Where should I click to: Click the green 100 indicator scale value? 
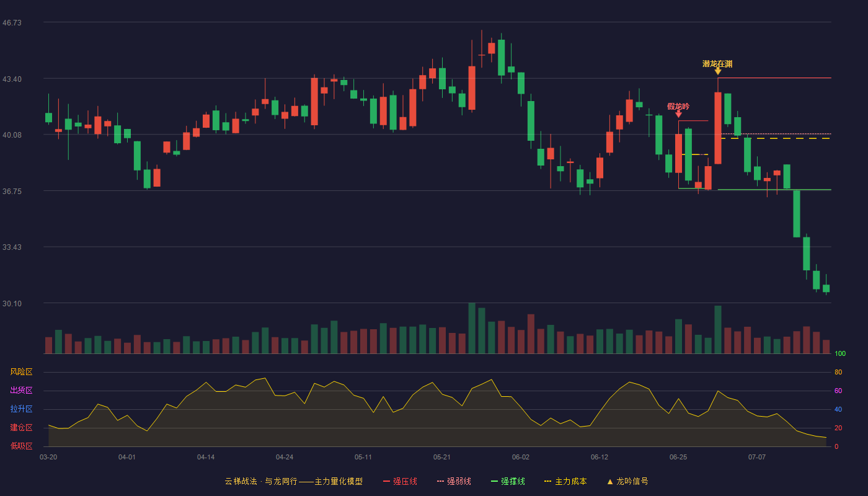[x=840, y=353]
